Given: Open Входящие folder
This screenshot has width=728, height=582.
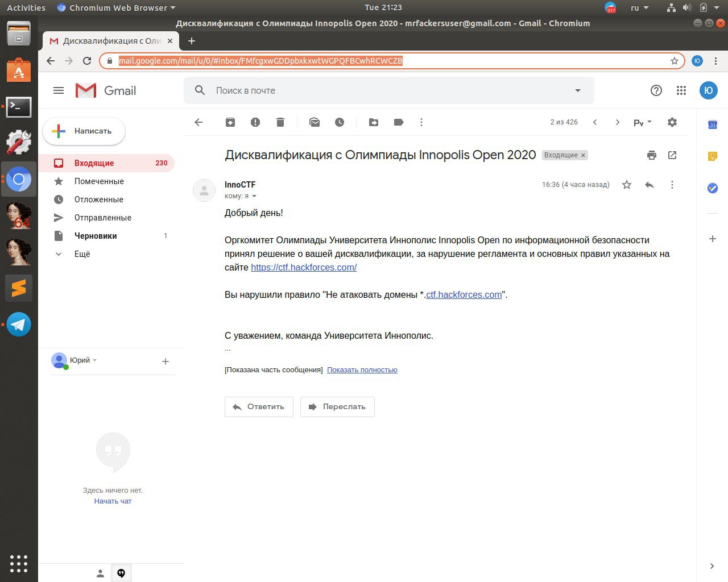Looking at the screenshot, I should pyautogui.click(x=106, y=163).
